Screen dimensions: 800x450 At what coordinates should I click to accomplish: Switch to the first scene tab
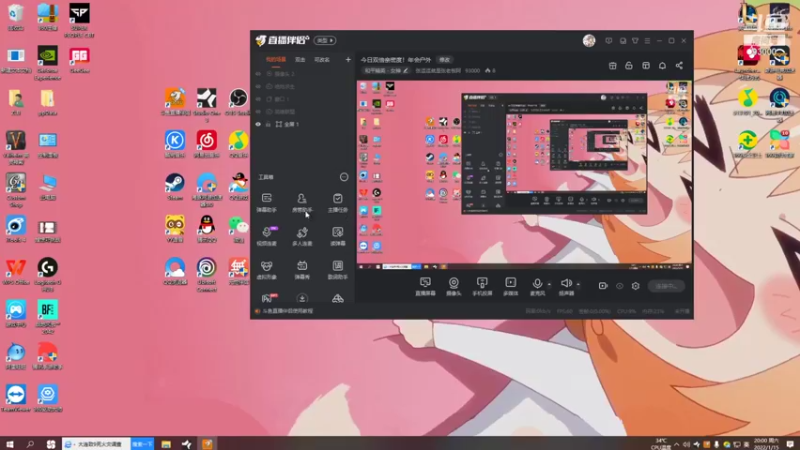tap(276, 60)
